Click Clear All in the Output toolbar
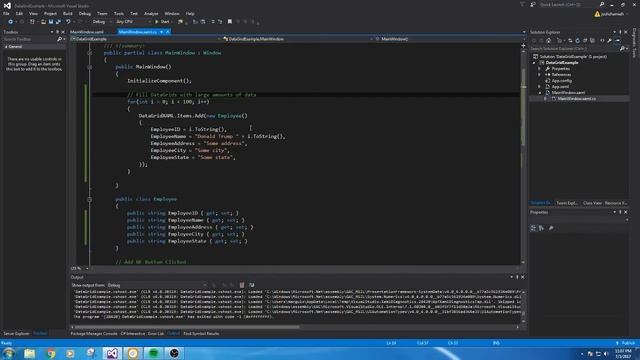 (x=242, y=285)
